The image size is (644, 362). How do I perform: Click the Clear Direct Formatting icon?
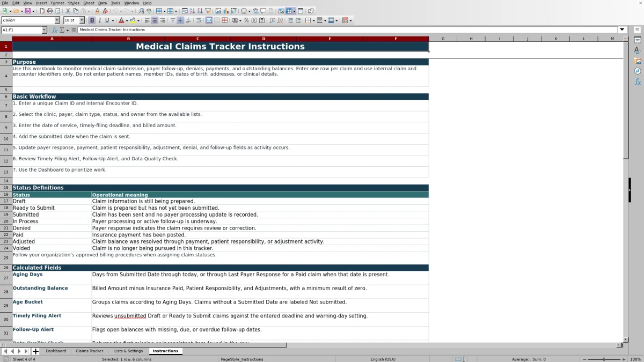click(x=105, y=11)
